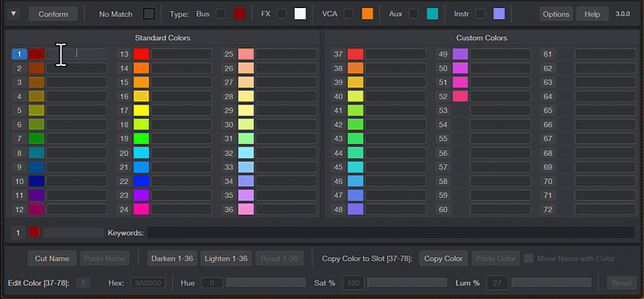Click the Darken 1-36 button
The height and width of the screenshot is (299, 644).
tap(172, 258)
